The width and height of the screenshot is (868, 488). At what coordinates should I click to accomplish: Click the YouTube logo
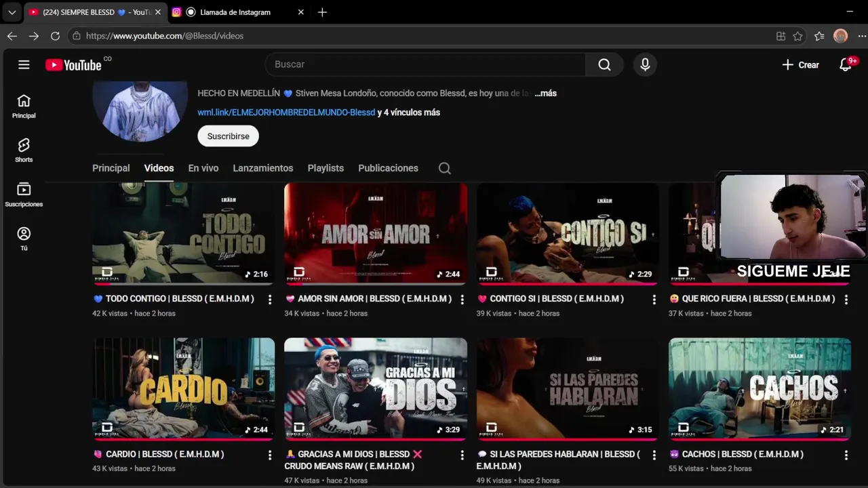coord(73,65)
